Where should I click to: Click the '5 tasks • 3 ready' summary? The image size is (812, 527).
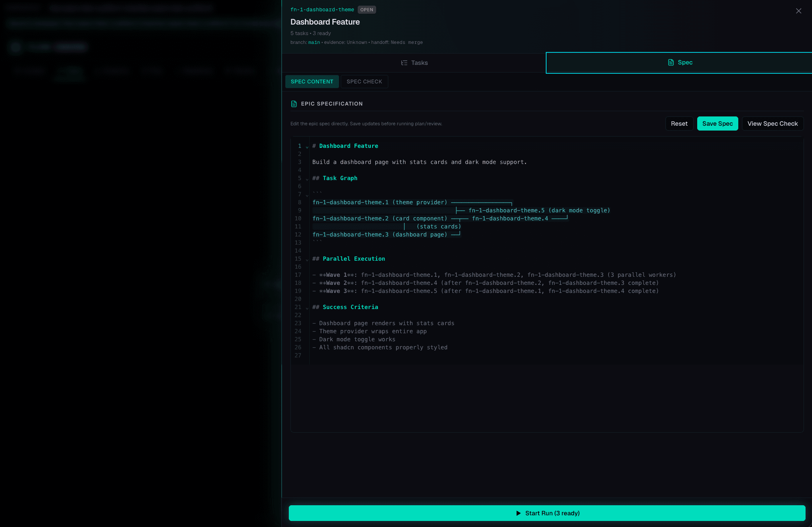coord(311,33)
